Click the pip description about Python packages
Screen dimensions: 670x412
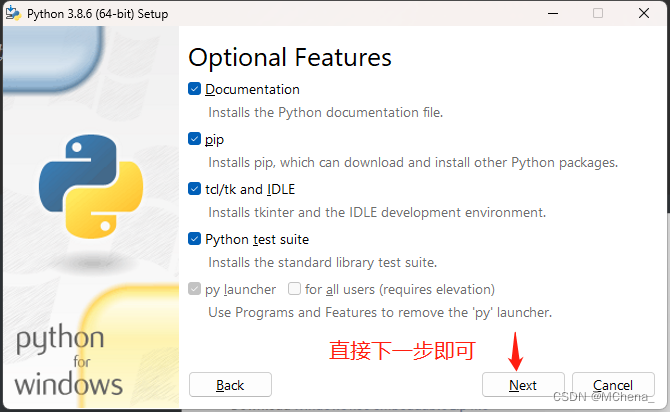[413, 162]
